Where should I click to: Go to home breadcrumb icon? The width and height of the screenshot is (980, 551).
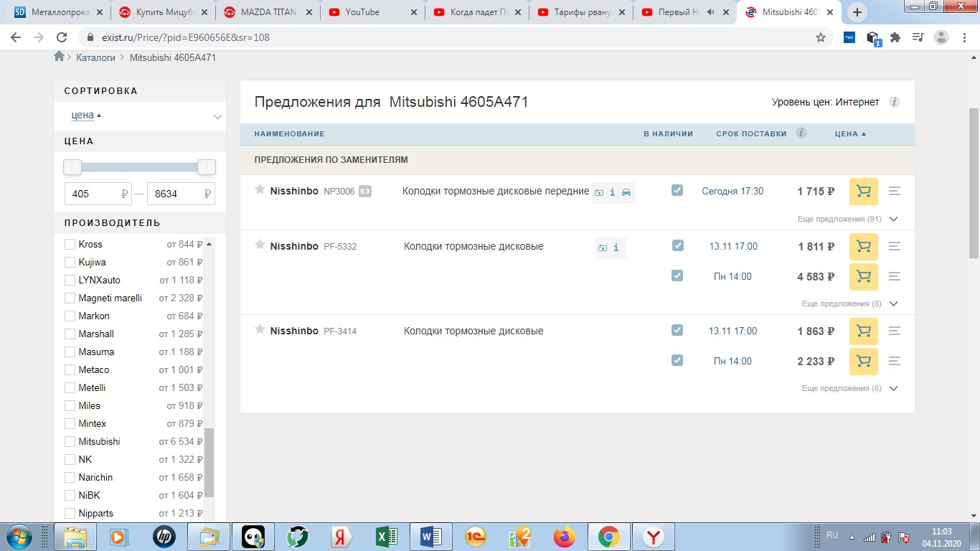60,57
